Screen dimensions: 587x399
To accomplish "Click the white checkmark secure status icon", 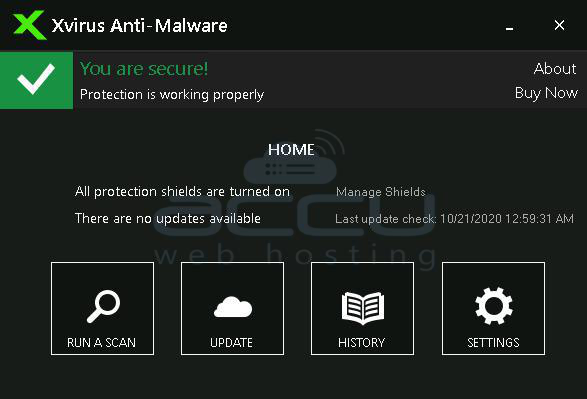I will pyautogui.click(x=36, y=80).
